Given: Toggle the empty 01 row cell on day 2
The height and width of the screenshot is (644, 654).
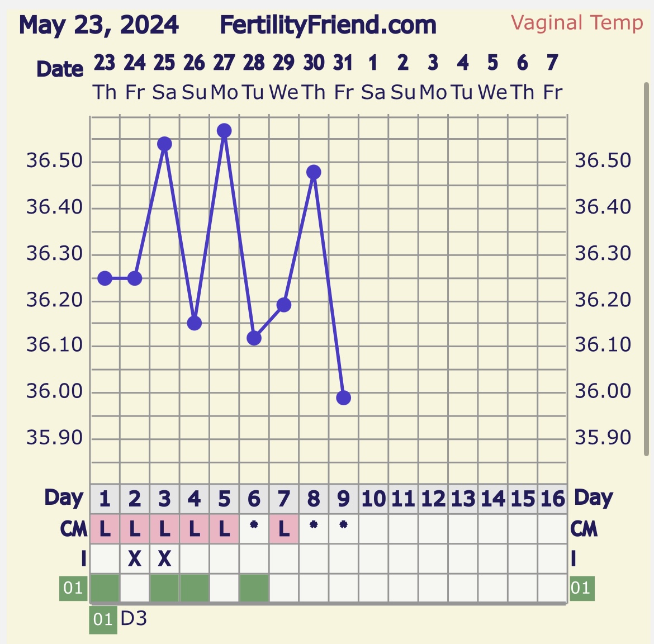Looking at the screenshot, I should [x=135, y=588].
